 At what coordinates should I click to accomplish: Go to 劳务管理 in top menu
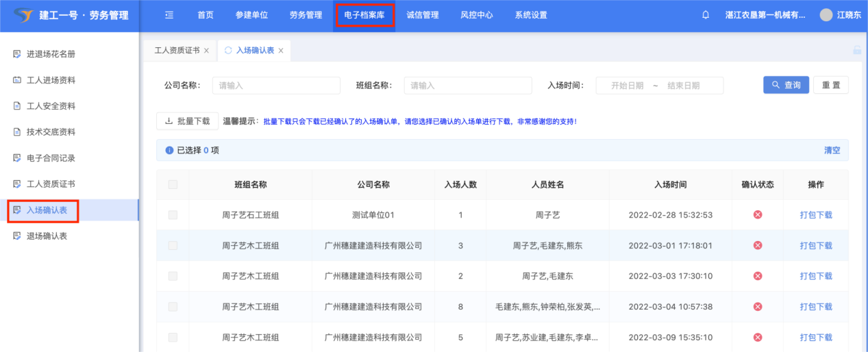pyautogui.click(x=306, y=15)
